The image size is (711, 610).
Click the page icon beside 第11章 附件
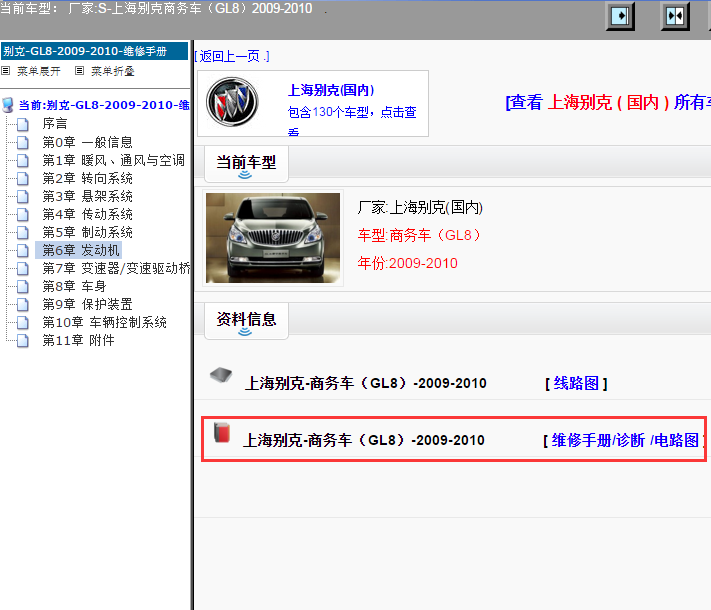coord(23,340)
